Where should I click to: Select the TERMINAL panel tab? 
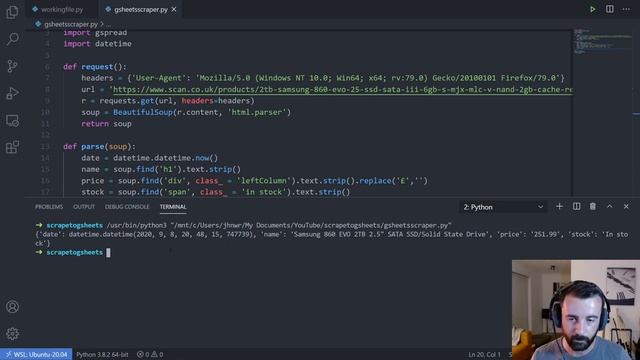(x=173, y=207)
